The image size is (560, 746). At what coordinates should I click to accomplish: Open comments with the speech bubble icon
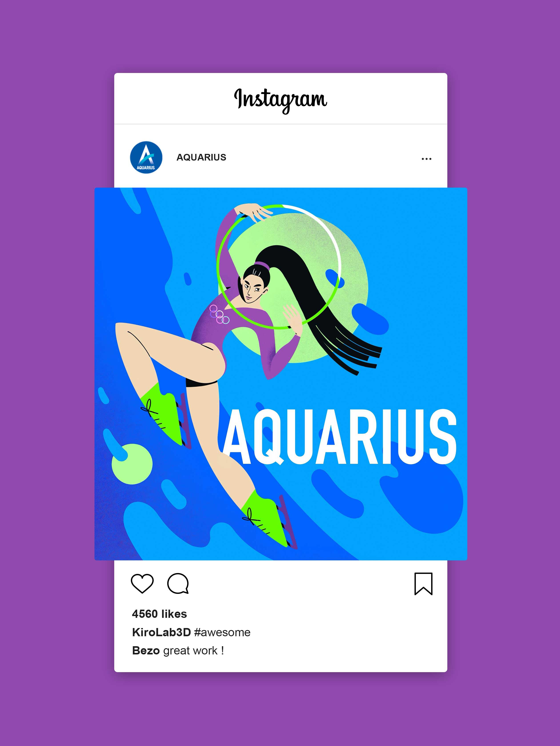(178, 583)
